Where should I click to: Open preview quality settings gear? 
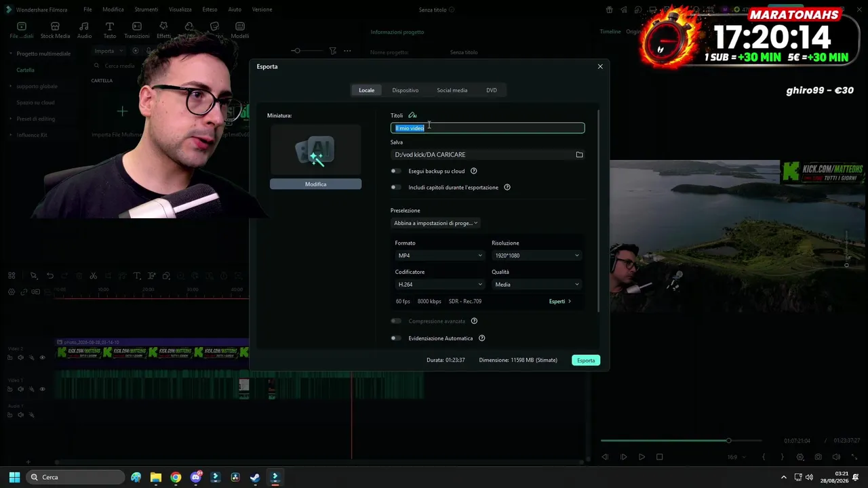(800, 457)
